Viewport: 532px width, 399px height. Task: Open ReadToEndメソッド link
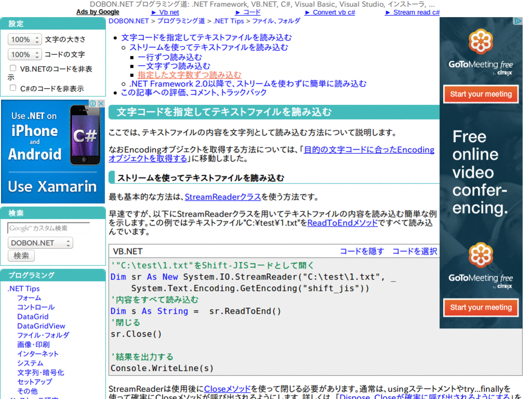[x=342, y=223]
